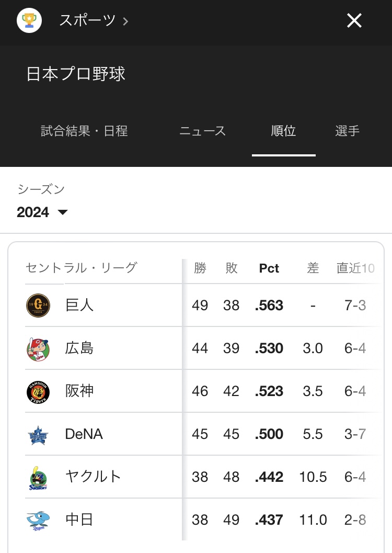
Task: Tap the 直近10 column header
Action: click(355, 268)
